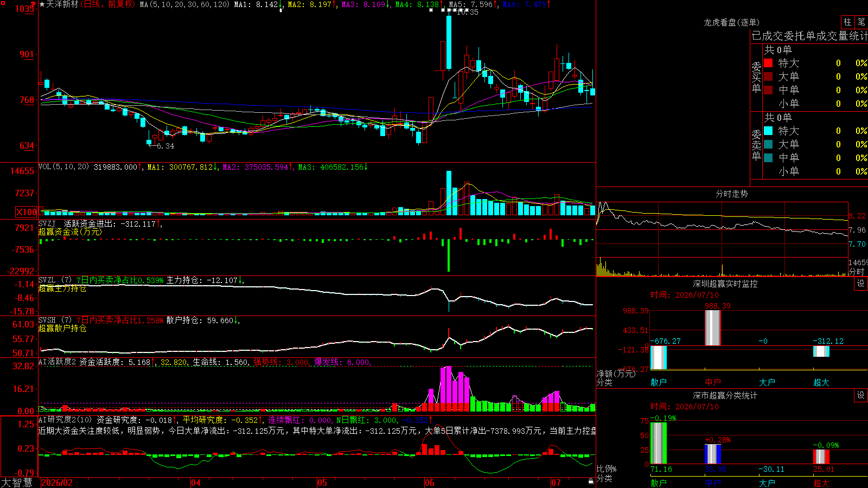The height and width of the screenshot is (488, 868).
Task: Jump to the 2026/02 date marker
Action: pyautogui.click(x=57, y=483)
